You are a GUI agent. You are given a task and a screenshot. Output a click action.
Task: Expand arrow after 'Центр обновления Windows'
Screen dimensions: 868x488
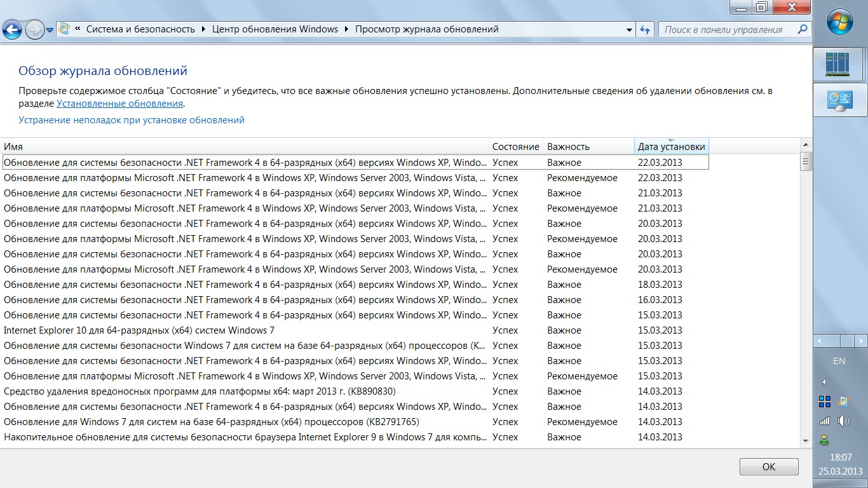point(346,29)
